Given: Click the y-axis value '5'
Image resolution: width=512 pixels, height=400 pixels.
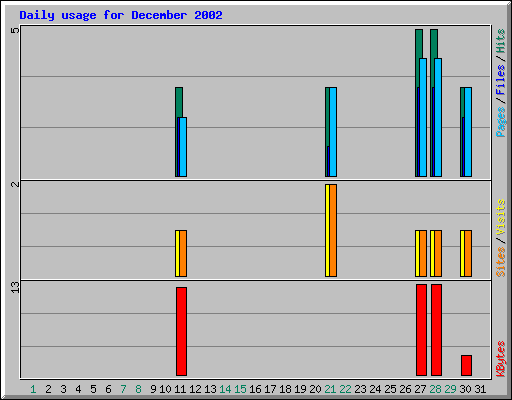Looking at the screenshot, I should coord(15,30).
